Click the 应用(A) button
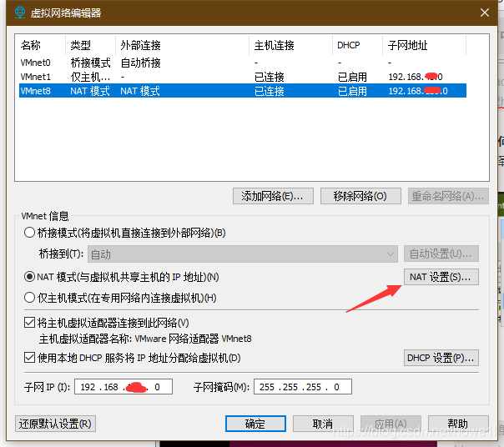 [x=391, y=424]
